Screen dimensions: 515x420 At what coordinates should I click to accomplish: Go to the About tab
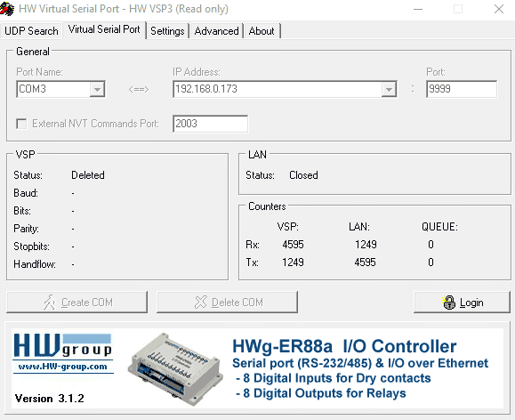pos(262,31)
